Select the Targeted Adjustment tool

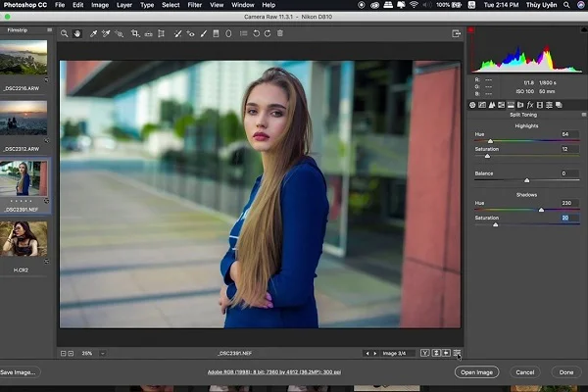[120, 33]
